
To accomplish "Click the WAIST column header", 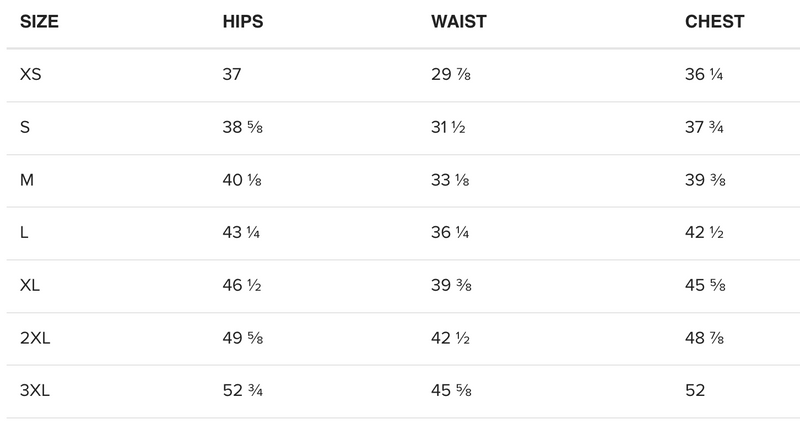I will tap(456, 22).
